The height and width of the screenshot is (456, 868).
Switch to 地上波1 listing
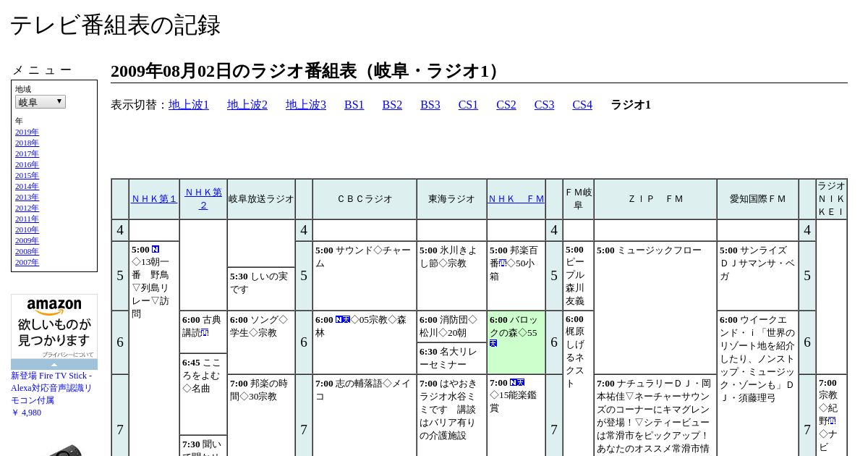[x=189, y=105]
